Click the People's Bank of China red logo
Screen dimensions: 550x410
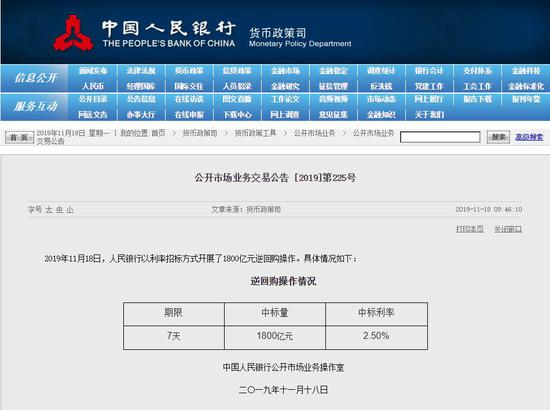[x=73, y=33]
